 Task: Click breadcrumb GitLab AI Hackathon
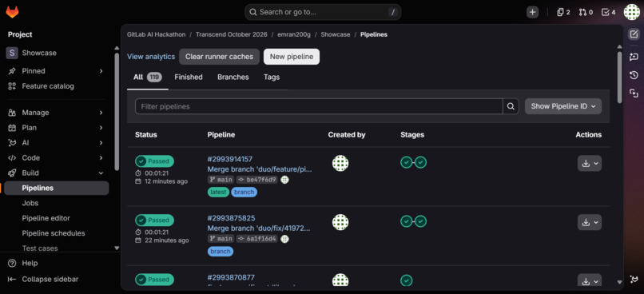156,34
